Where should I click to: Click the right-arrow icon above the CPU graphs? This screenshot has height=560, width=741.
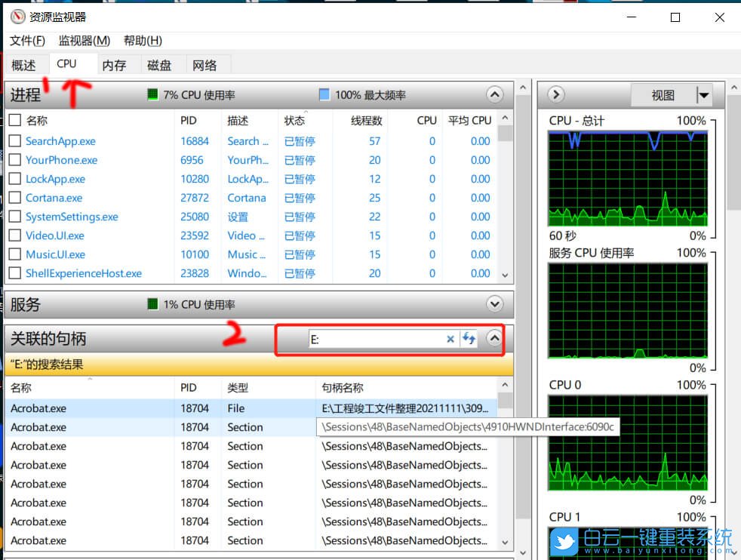555,94
